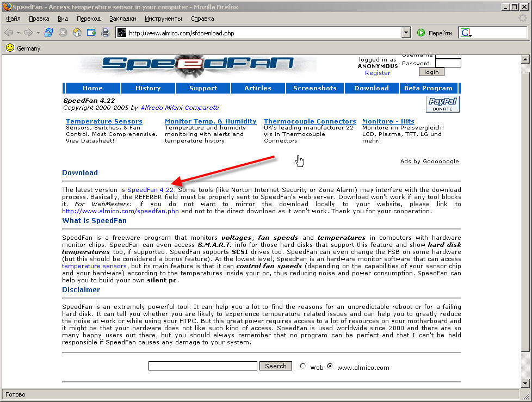This screenshot has width=532, height=402.
Task: Open the Переход menu
Action: coord(89,18)
